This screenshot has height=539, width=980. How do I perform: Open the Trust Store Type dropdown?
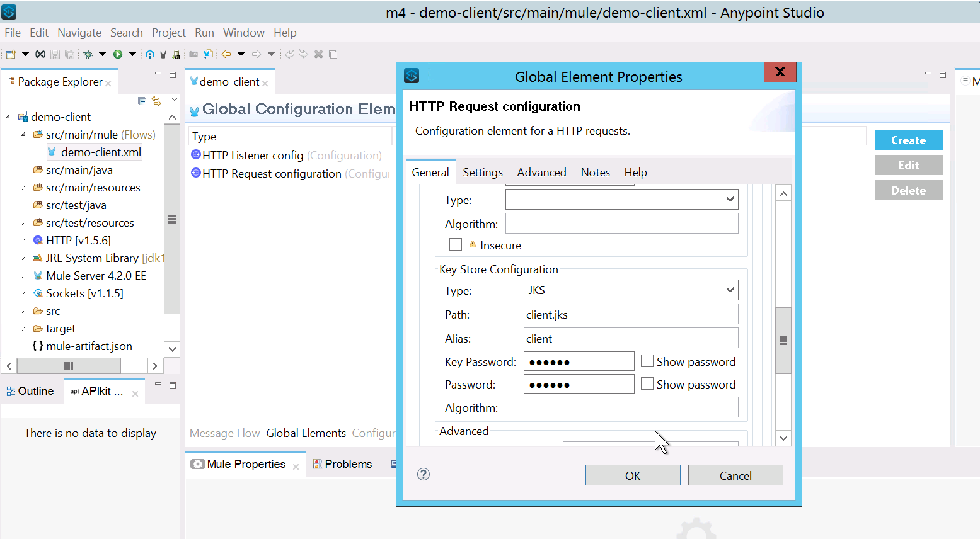coord(730,200)
